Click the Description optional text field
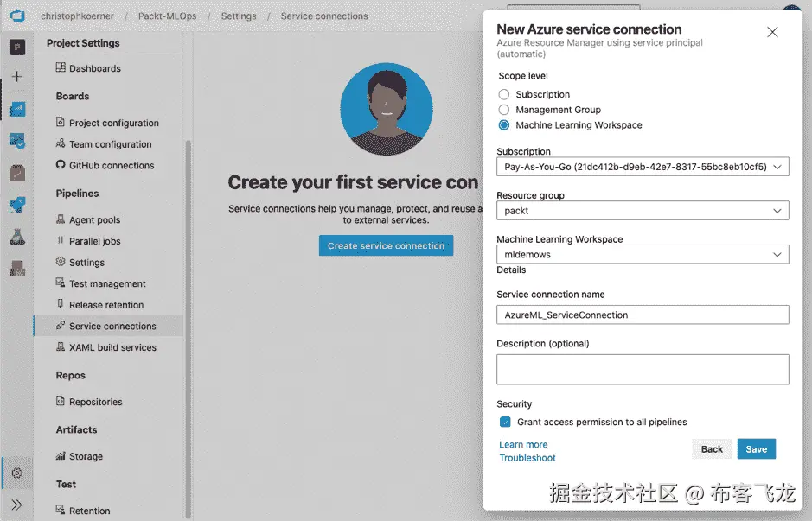 point(642,369)
